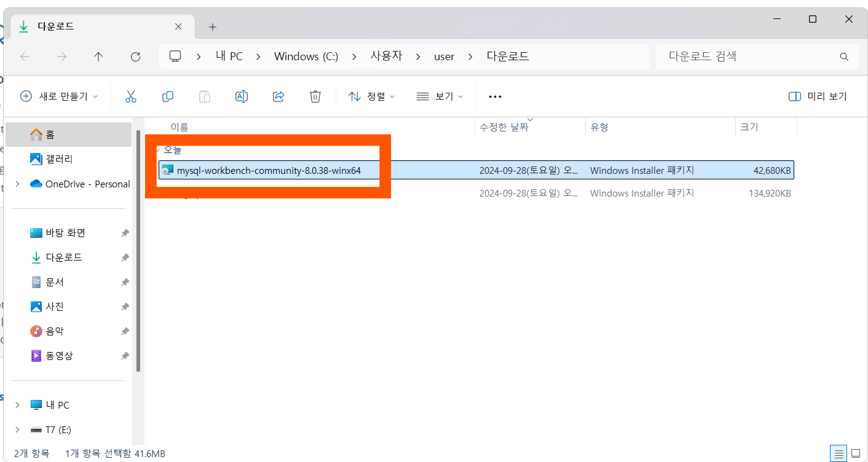This screenshot has height=462, width=868.
Task: Expand the T7 (E:) drive node
Action: [x=17, y=429]
